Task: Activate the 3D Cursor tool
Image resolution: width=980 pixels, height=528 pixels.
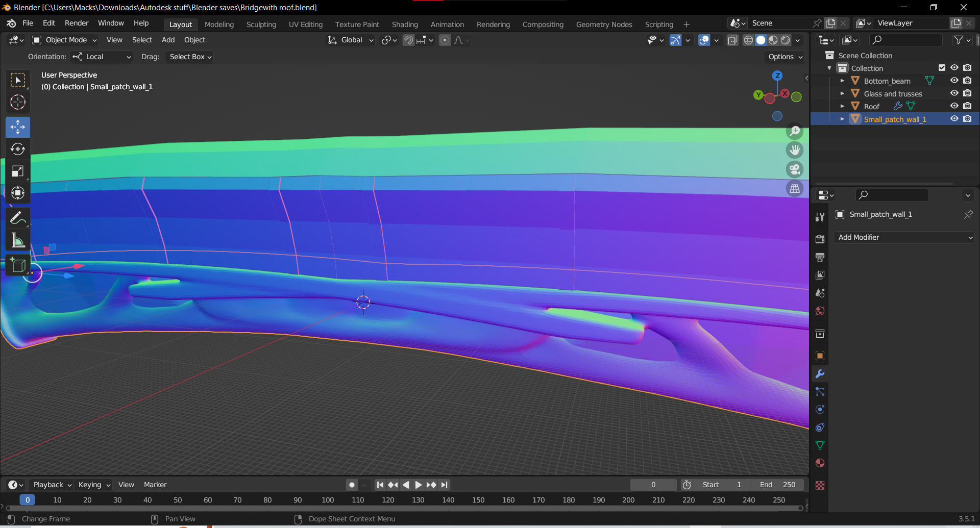Action: coord(18,102)
